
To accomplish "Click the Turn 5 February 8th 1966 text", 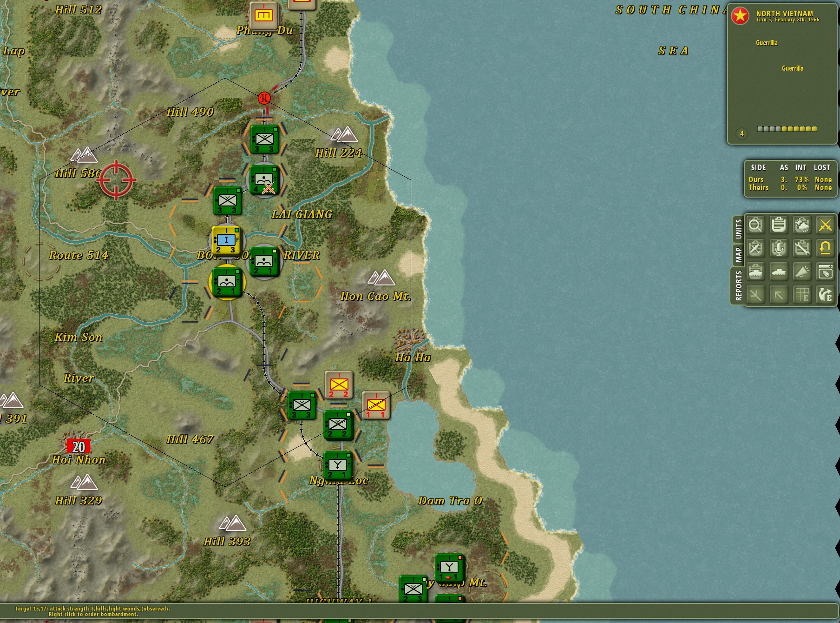I will click(x=787, y=20).
